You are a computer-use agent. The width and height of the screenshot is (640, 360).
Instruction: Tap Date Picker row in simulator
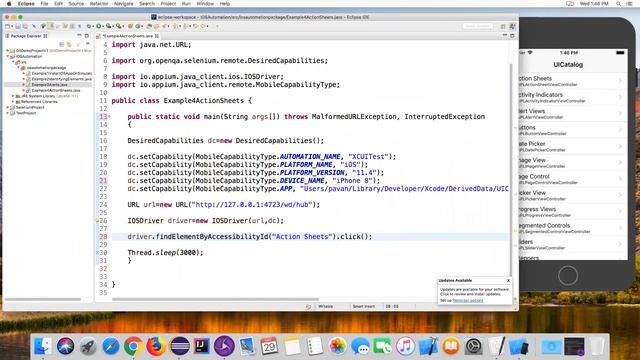click(572, 146)
